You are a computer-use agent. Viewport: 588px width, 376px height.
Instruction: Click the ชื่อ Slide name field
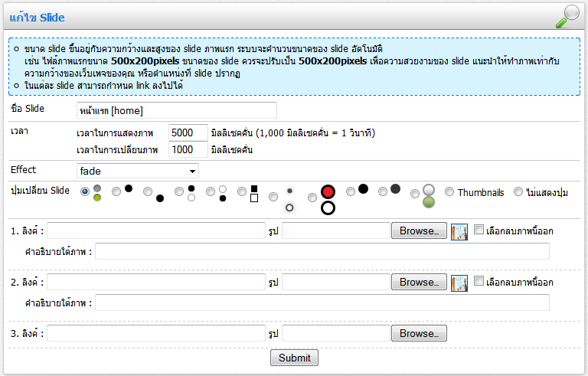point(176,111)
